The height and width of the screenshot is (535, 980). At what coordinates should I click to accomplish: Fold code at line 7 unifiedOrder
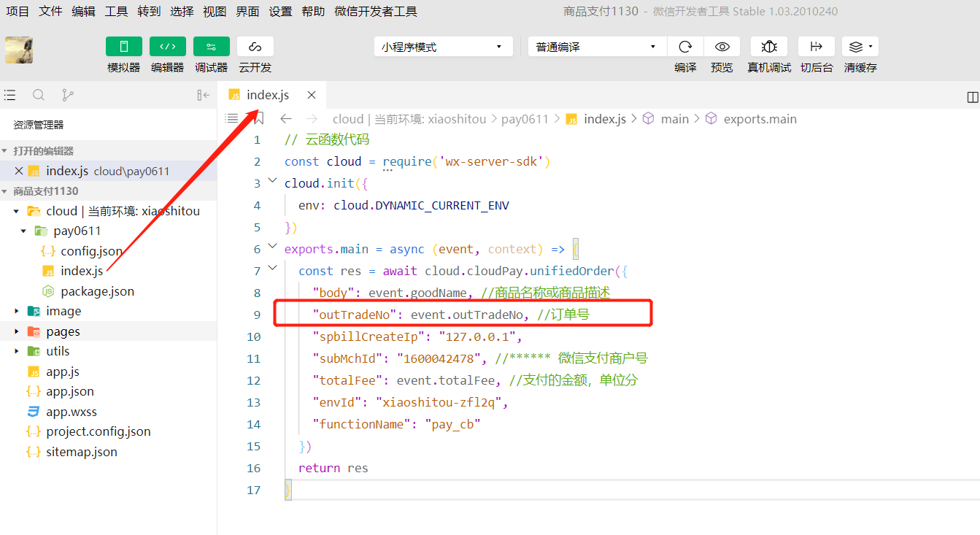pyautogui.click(x=272, y=268)
